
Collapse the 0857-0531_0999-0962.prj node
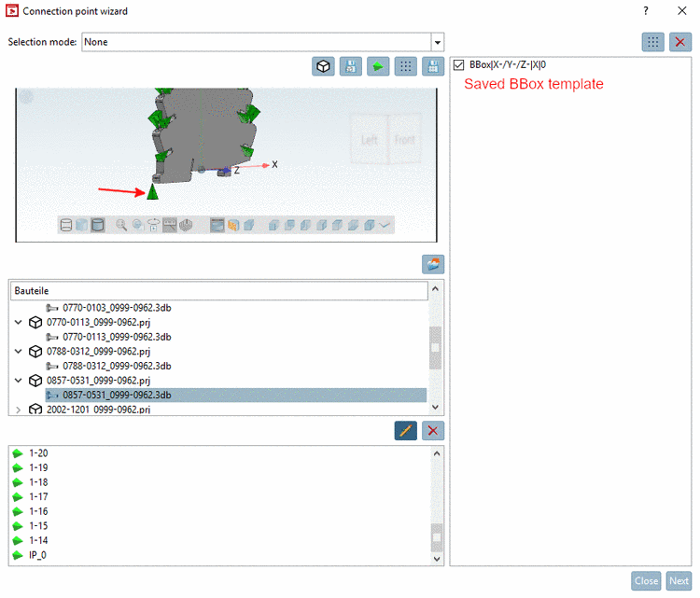click(19, 381)
